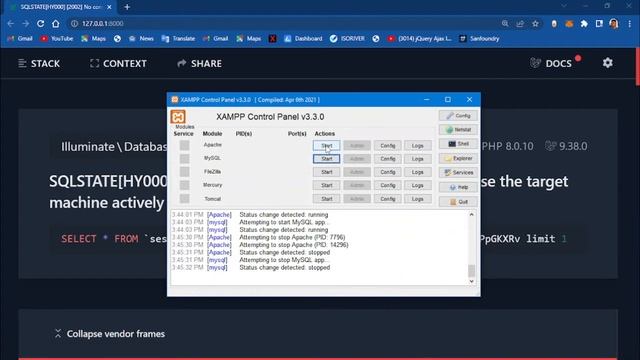Viewport: 640px width, 360px height.
Task: Toggle Apache service checkbox
Action: pyautogui.click(x=184, y=145)
